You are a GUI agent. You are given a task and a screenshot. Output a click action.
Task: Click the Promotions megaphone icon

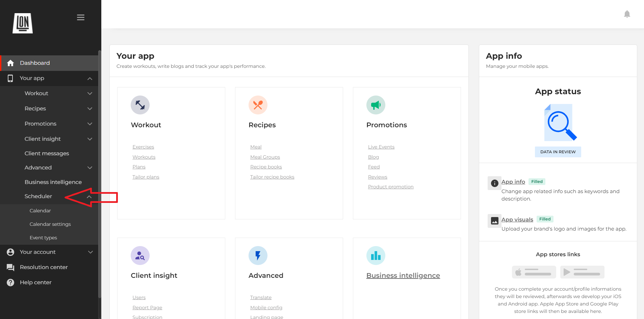[376, 105]
